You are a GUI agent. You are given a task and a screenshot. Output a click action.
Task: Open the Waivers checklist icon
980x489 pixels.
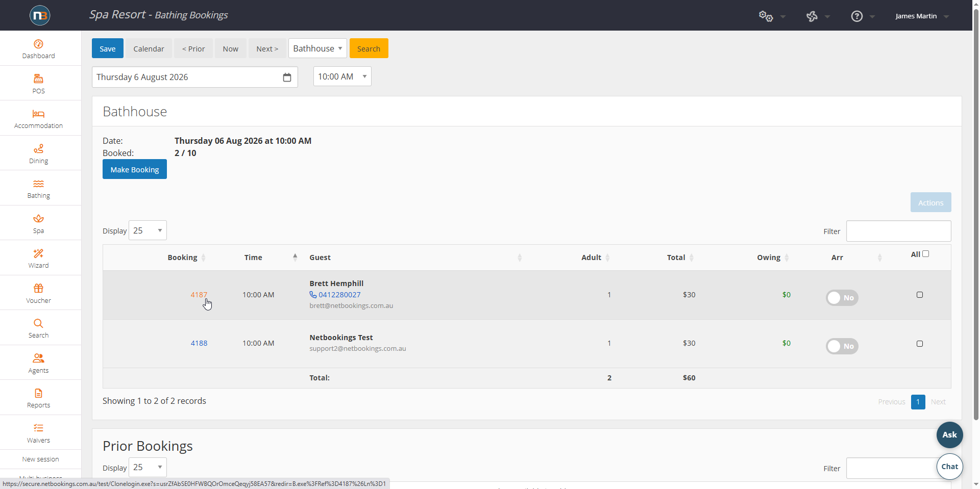click(x=38, y=428)
